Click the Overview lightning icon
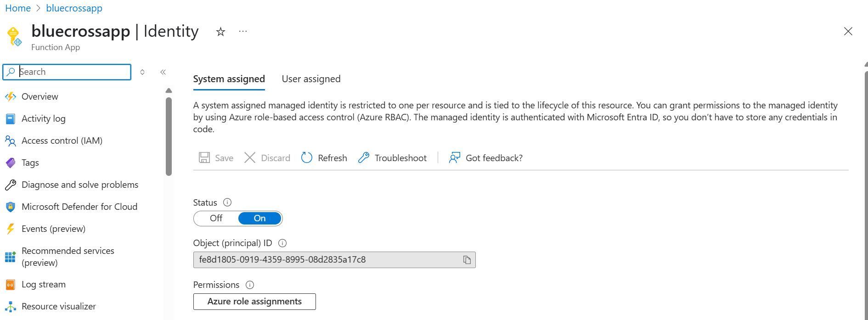 (11, 96)
